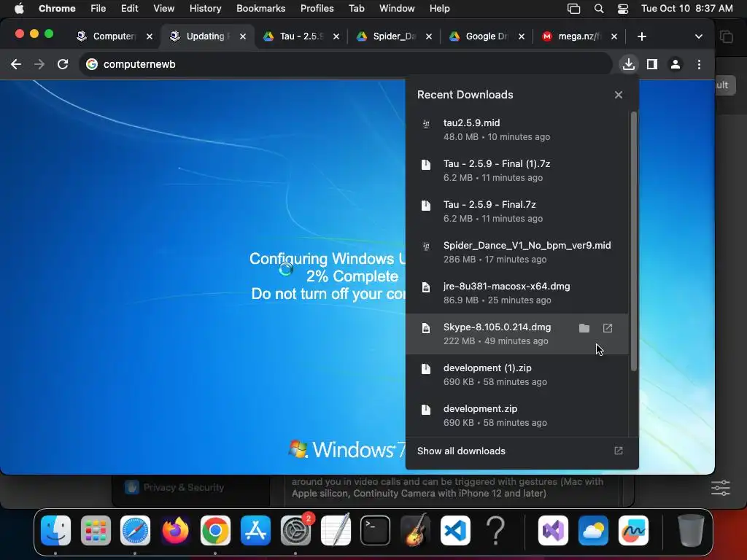Close the Updating tab
747x560 pixels.
(x=242, y=36)
